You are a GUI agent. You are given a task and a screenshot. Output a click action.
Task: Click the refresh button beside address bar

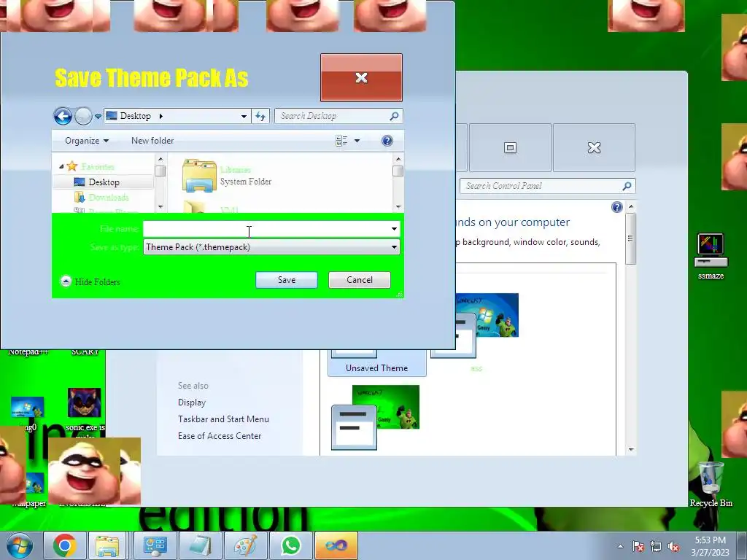(x=260, y=116)
